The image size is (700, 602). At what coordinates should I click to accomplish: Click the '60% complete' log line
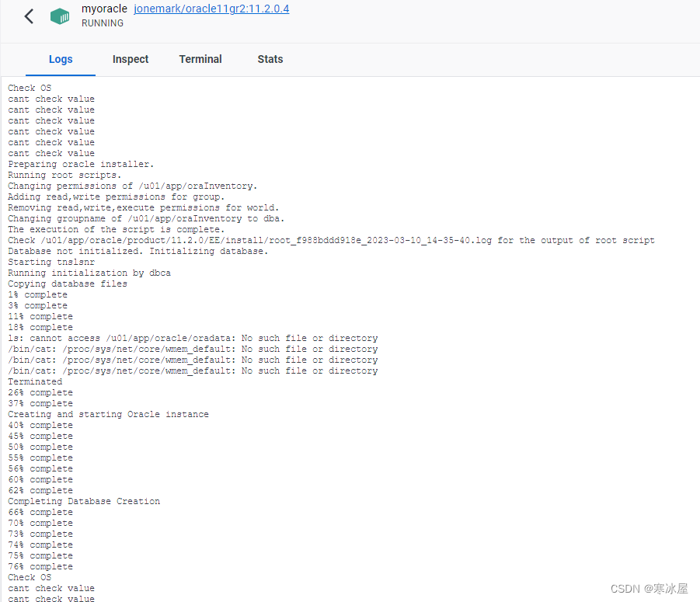coord(40,480)
